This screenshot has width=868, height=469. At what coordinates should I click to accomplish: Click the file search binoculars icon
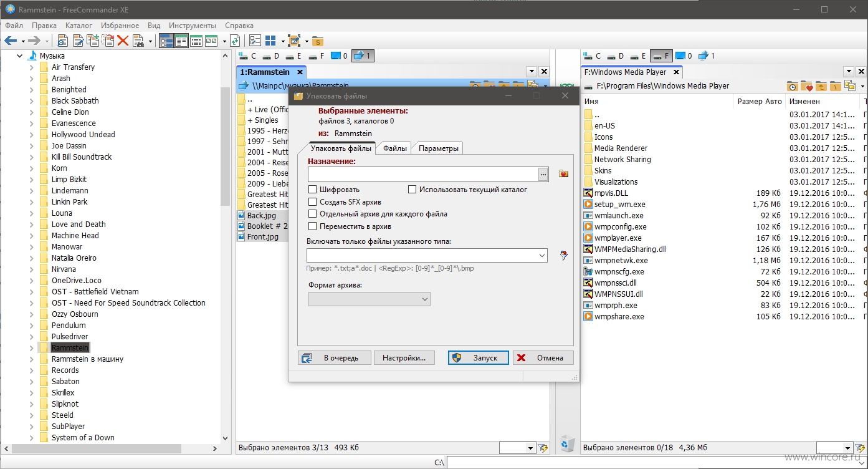[x=138, y=41]
